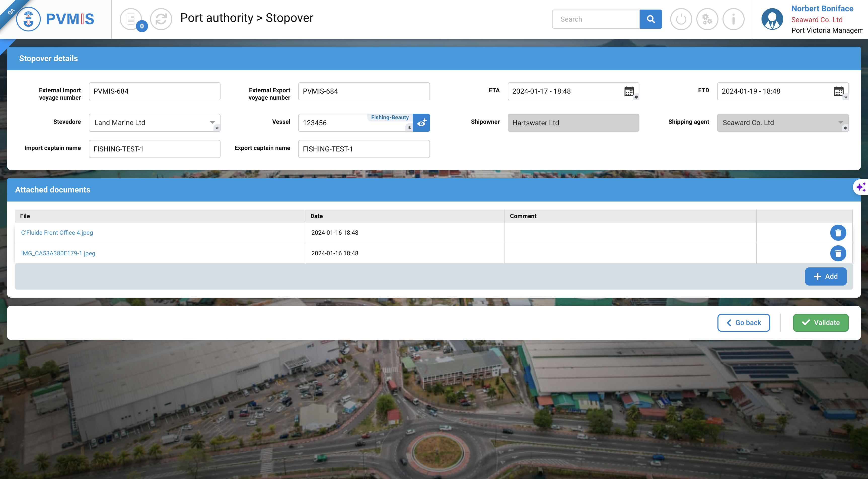Viewport: 868px width, 479px height.
Task: Open the settings gears icon
Action: [707, 19]
